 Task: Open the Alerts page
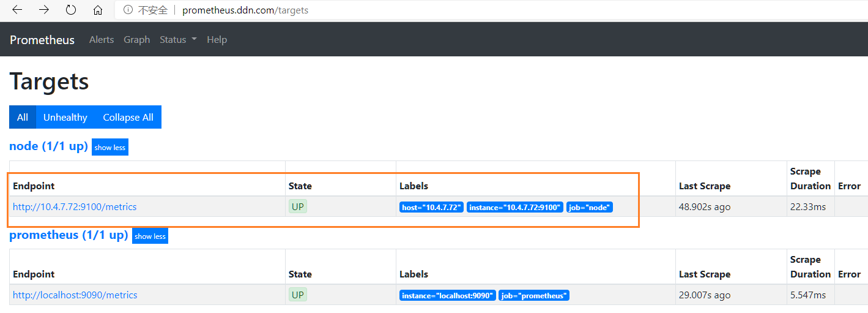click(102, 40)
